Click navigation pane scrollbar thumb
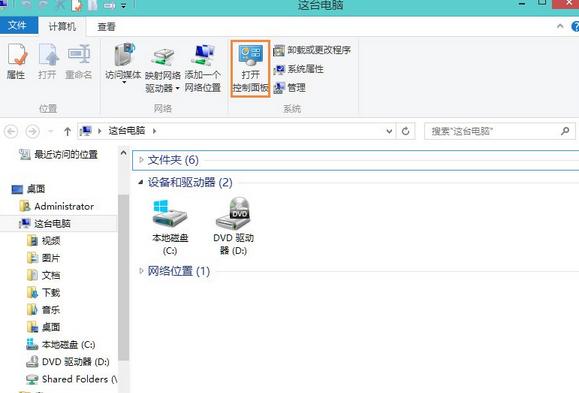579x393 pixels. (124, 277)
